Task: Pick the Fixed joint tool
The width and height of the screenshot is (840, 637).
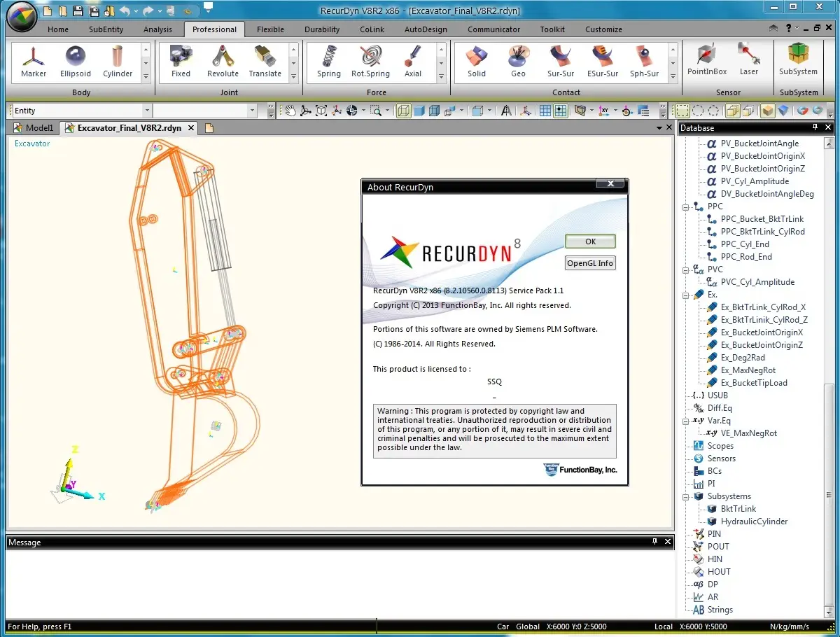Action: 181,62
